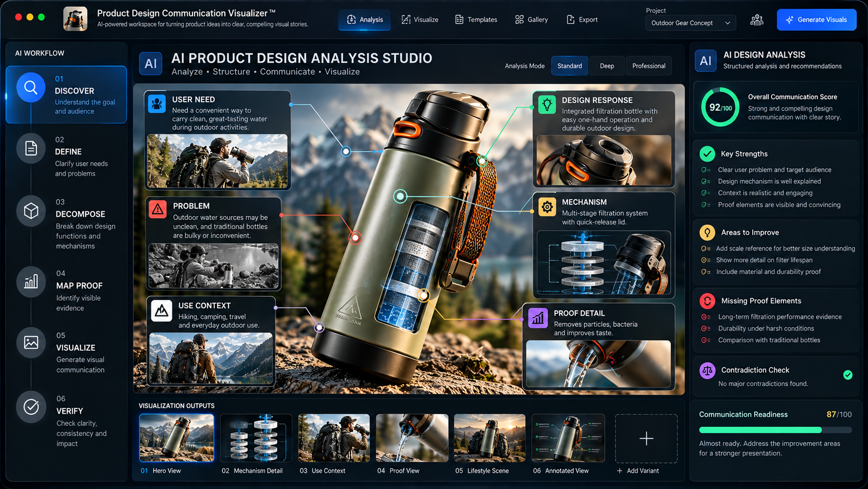Switch to the Visualize tab
The image size is (868, 489).
pyautogui.click(x=420, y=20)
